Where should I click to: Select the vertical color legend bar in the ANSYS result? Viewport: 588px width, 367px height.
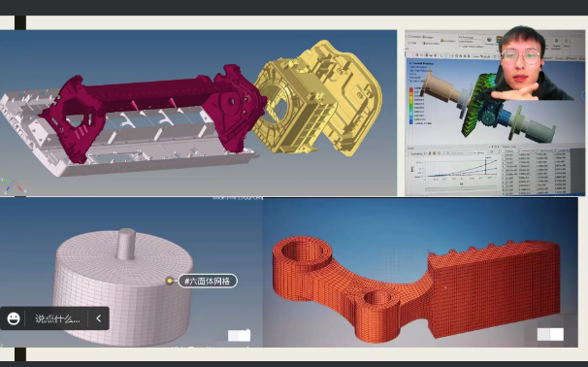tap(411, 106)
